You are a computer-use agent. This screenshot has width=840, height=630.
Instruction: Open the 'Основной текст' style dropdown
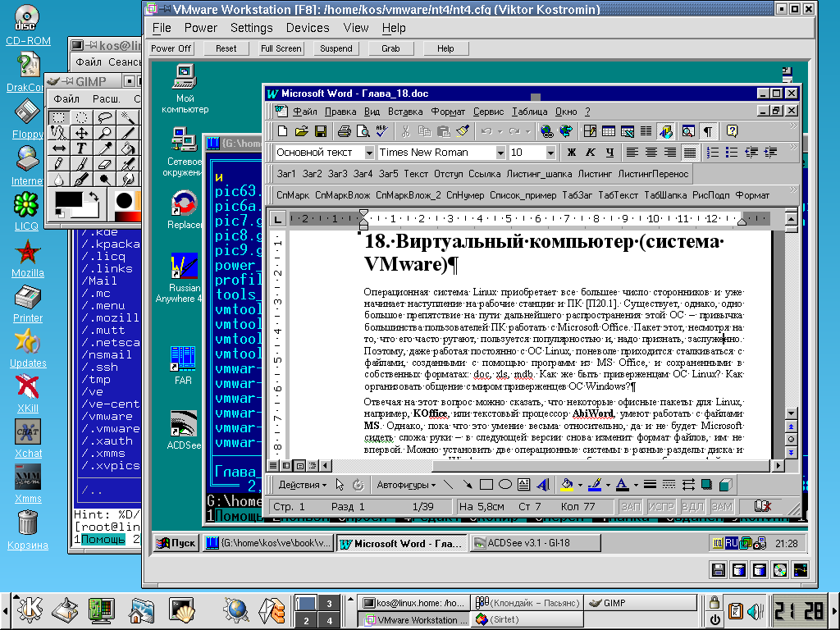[368, 153]
